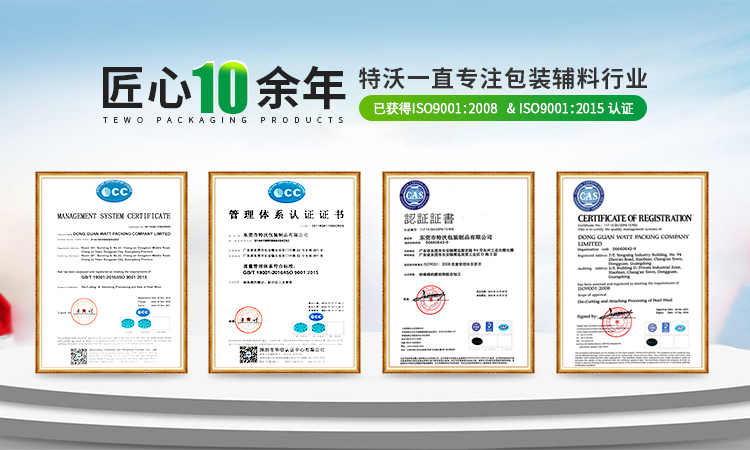
Task: Open the CERTIFICATE OF REGISTRATION image
Action: click(632, 272)
